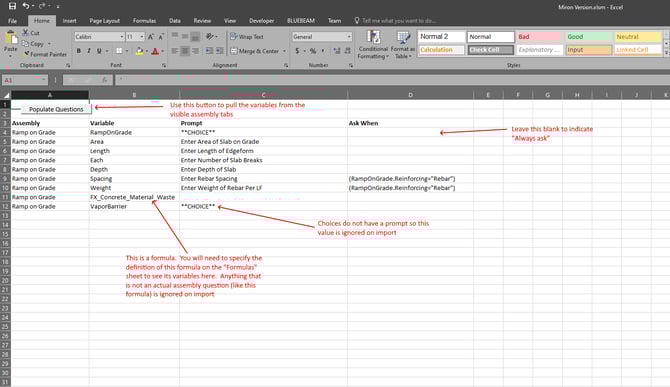Apply the red Font Color A

pyautogui.click(x=155, y=51)
